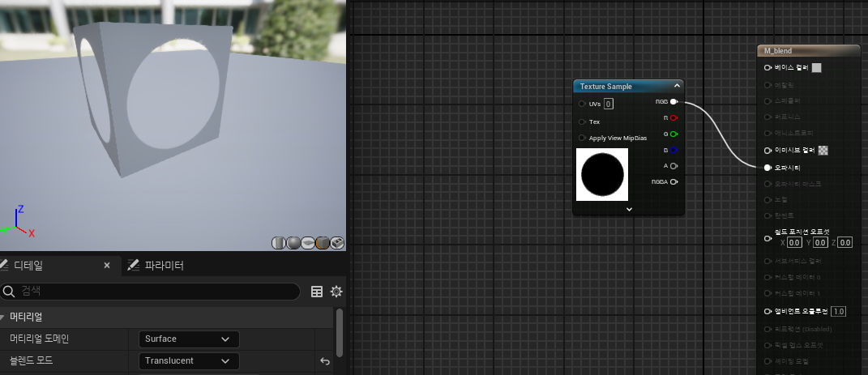
Task: Click the A alpha output pin
Action: 673,166
